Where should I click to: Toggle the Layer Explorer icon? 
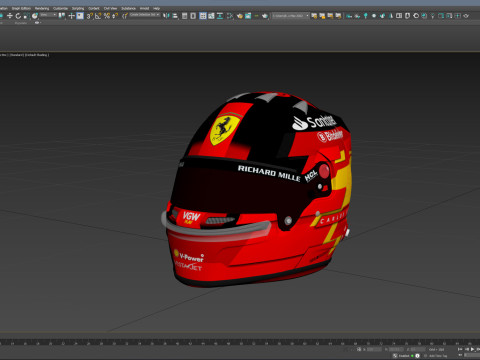tap(193, 16)
